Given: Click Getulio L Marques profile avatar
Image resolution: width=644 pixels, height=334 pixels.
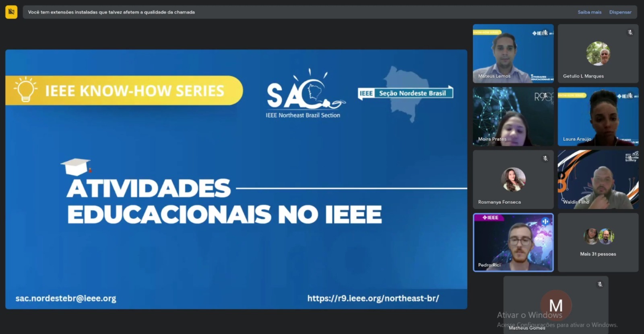Looking at the screenshot, I should (x=598, y=53).
